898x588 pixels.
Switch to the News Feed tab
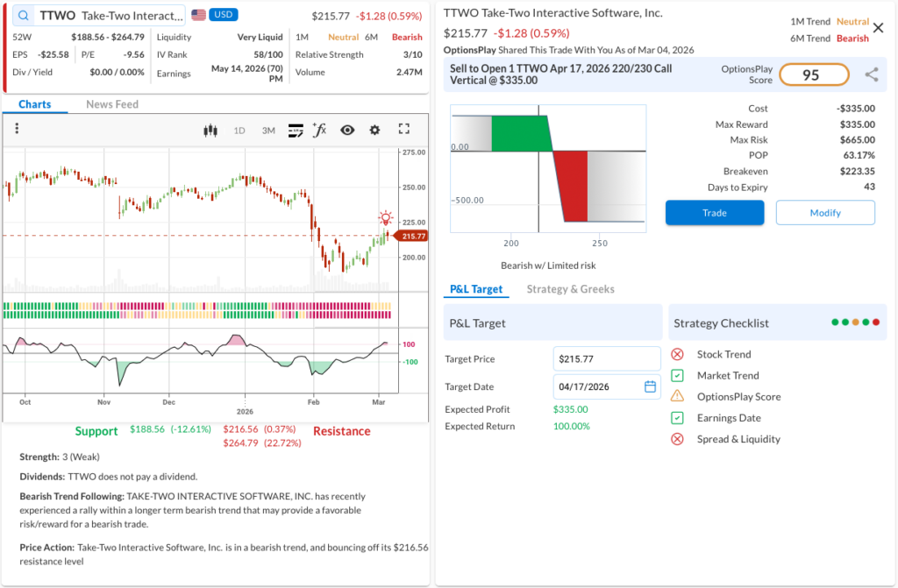point(112,104)
